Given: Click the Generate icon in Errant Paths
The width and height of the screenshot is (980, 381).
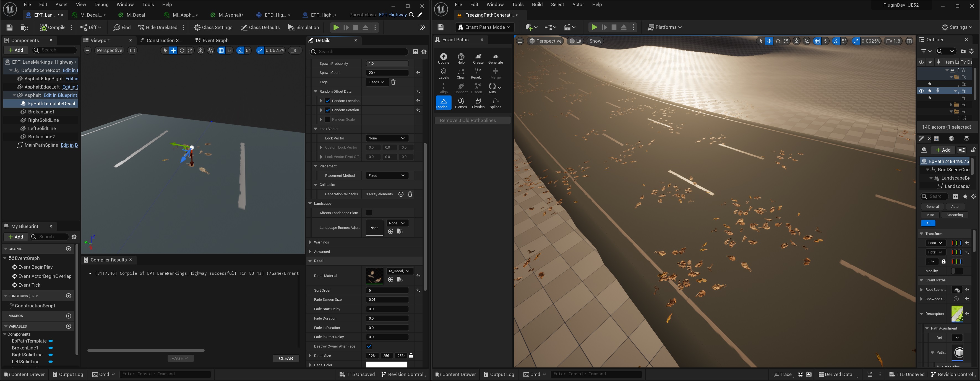Looking at the screenshot, I should point(495,58).
